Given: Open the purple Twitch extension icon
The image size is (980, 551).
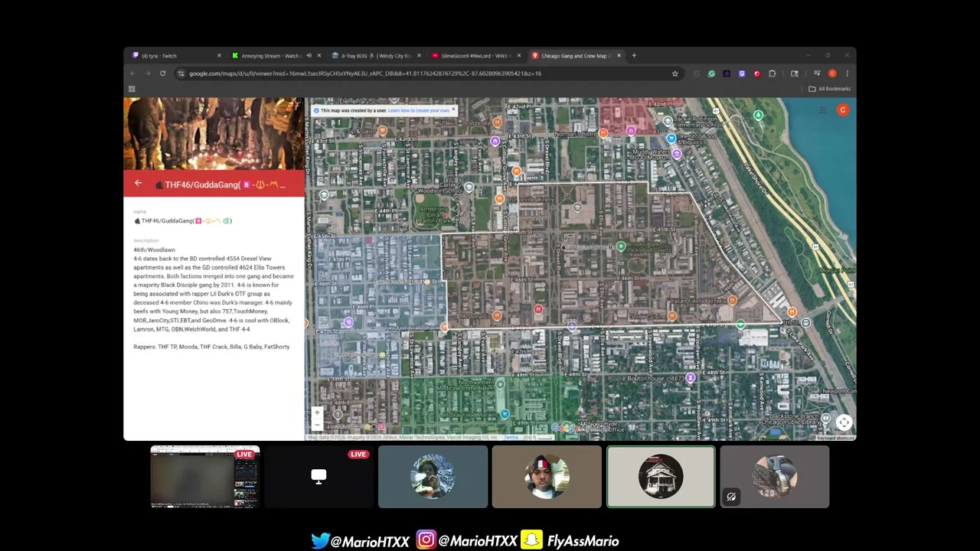Looking at the screenshot, I should tap(741, 73).
